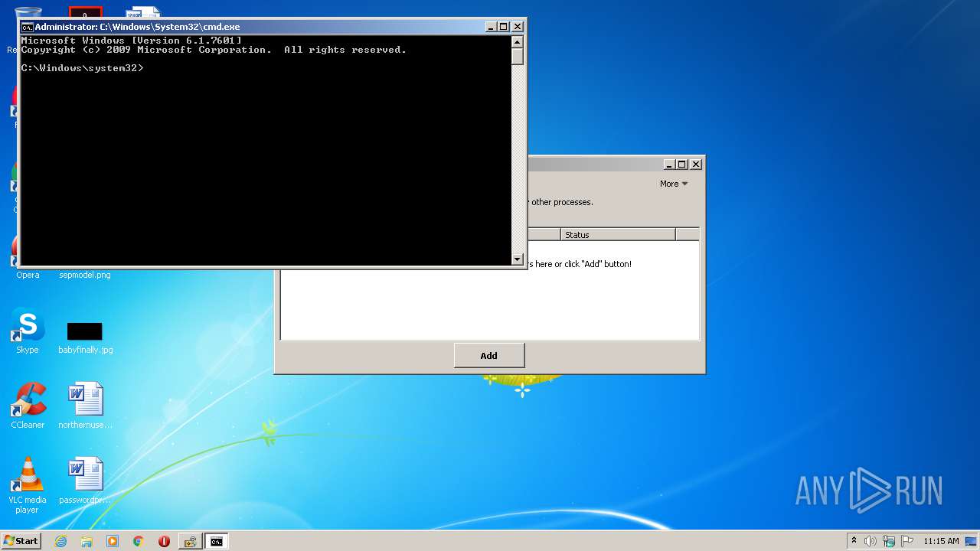Select the VLC media player shortcut
Image resolution: width=980 pixels, height=551 pixels.
point(28,486)
